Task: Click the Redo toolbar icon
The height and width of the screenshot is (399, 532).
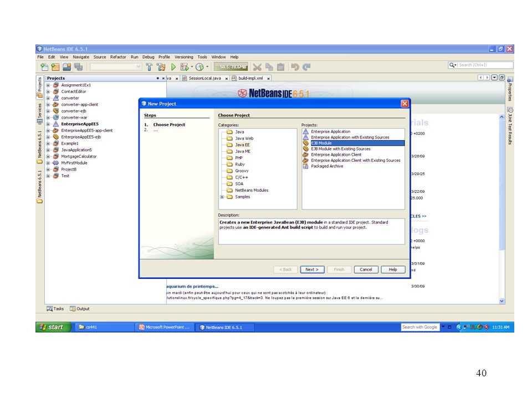Action: [306, 67]
